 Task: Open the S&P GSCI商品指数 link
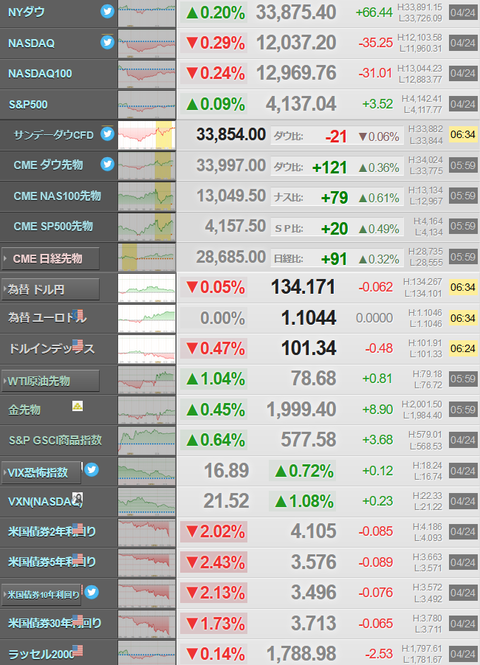click(56, 440)
